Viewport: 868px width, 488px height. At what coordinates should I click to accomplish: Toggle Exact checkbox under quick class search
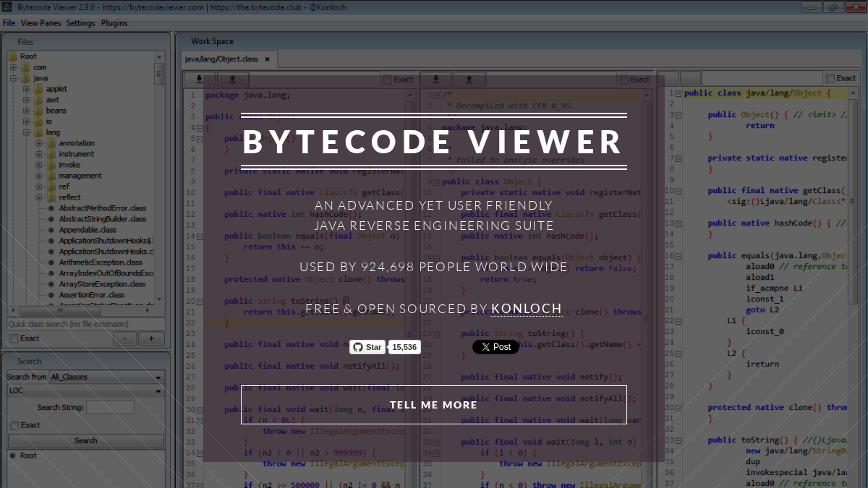click(14, 338)
